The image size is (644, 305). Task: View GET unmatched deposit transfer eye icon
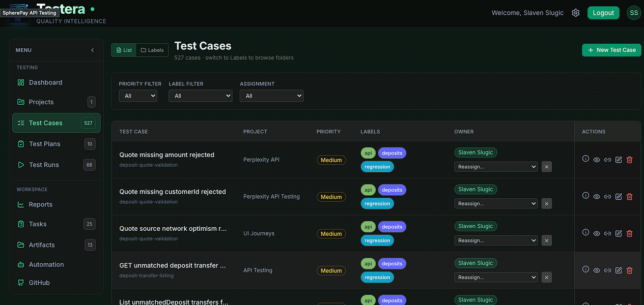[597, 270]
